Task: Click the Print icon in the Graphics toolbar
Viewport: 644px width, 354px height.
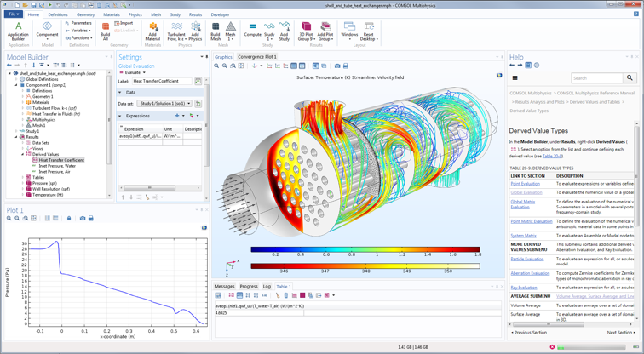Action: point(345,66)
